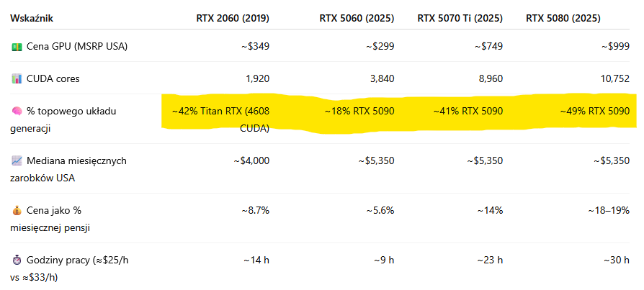Click the line chart emoji beside Mediana miesięcznych
This screenshot has width=644, height=290.
click(17, 160)
